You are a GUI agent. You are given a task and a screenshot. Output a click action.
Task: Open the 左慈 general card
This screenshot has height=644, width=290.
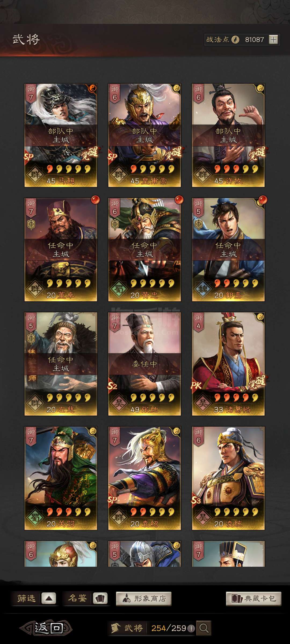(61, 364)
